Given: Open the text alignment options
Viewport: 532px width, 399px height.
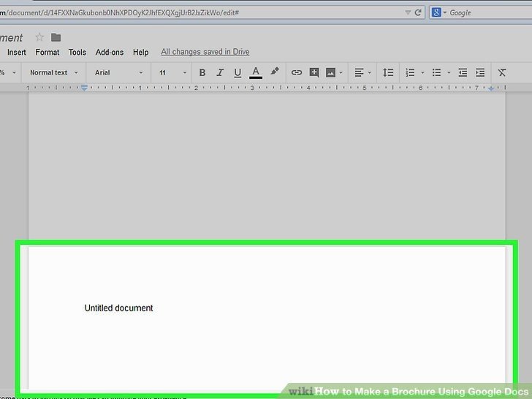Looking at the screenshot, I should coord(359,72).
